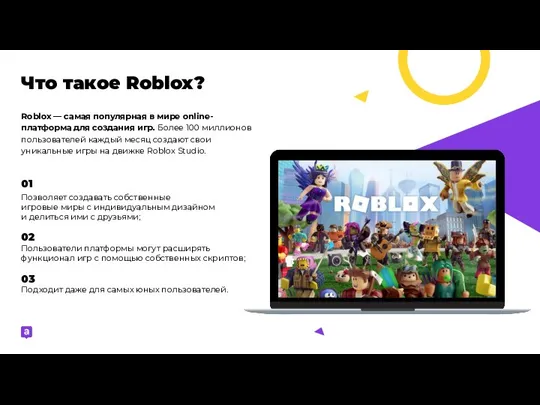Click the line "Пользователи платформы могут расширять"
The image size is (540, 405).
point(116,248)
